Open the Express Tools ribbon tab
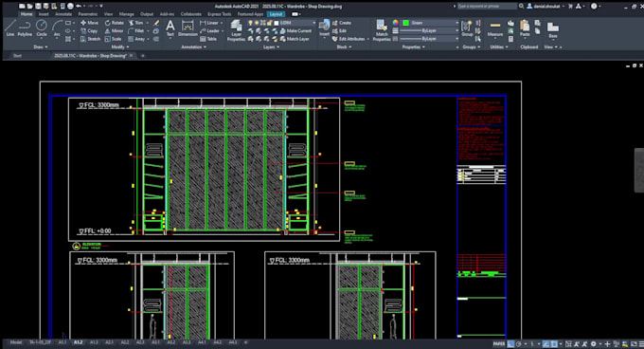The width and height of the screenshot is (644, 349). click(219, 14)
